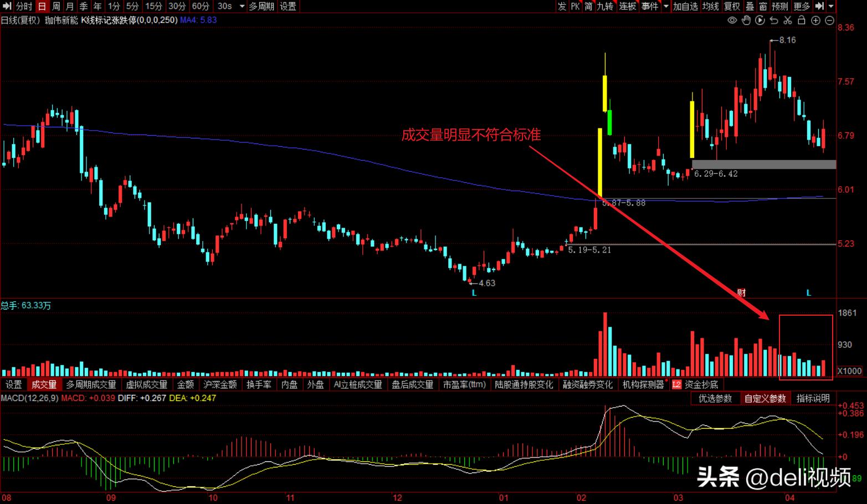Screen dimensions: 867x504
Task: Select the 沪深金额 tab
Action: click(x=220, y=384)
